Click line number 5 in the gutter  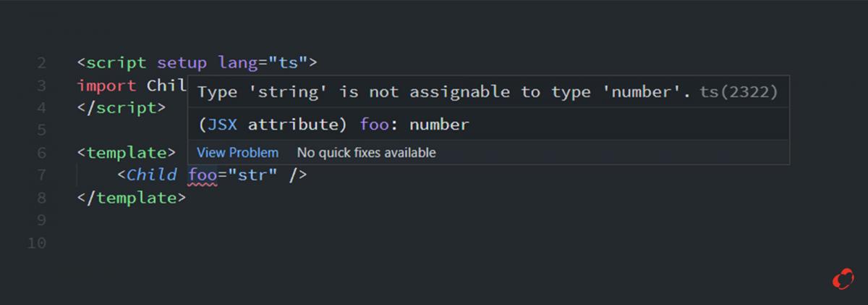[41, 130]
